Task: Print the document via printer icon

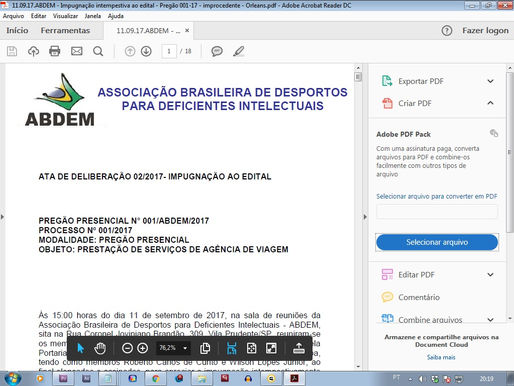Action: pyautogui.click(x=55, y=51)
